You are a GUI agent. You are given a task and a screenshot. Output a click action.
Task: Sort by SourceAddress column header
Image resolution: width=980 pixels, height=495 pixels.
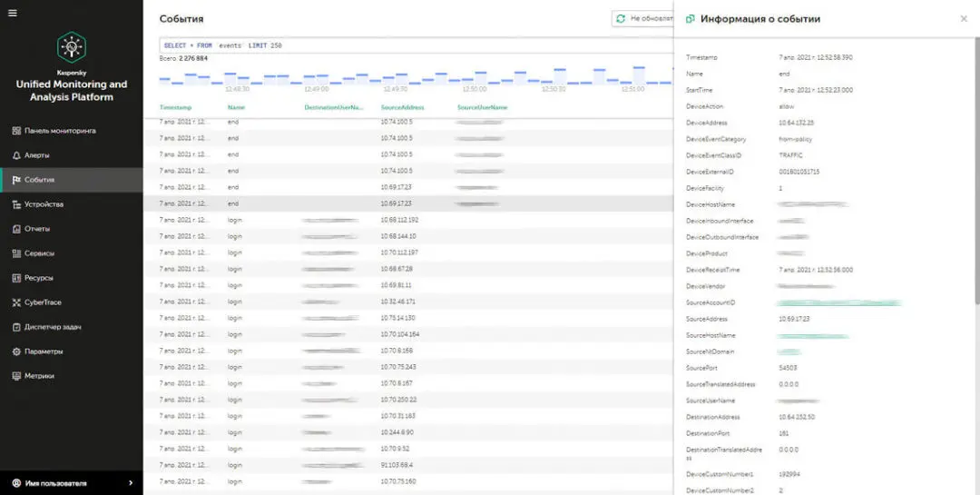click(x=403, y=108)
